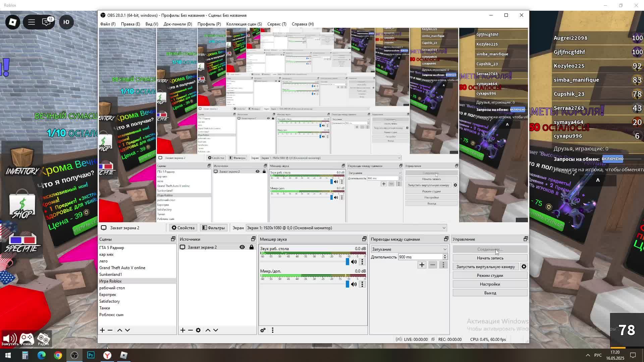Add a new source with plus icon
The image size is (644, 362).
(182, 330)
